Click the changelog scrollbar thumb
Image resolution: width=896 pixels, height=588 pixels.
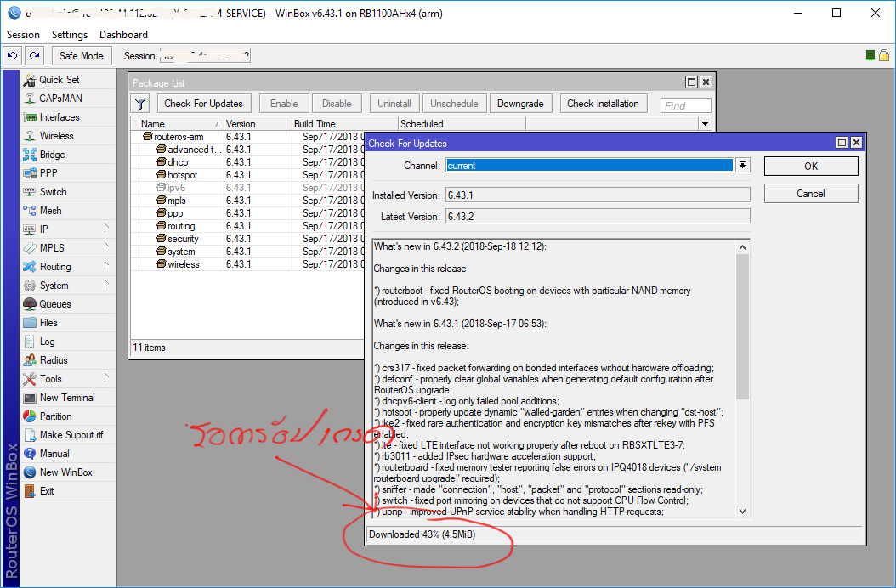tap(742, 327)
